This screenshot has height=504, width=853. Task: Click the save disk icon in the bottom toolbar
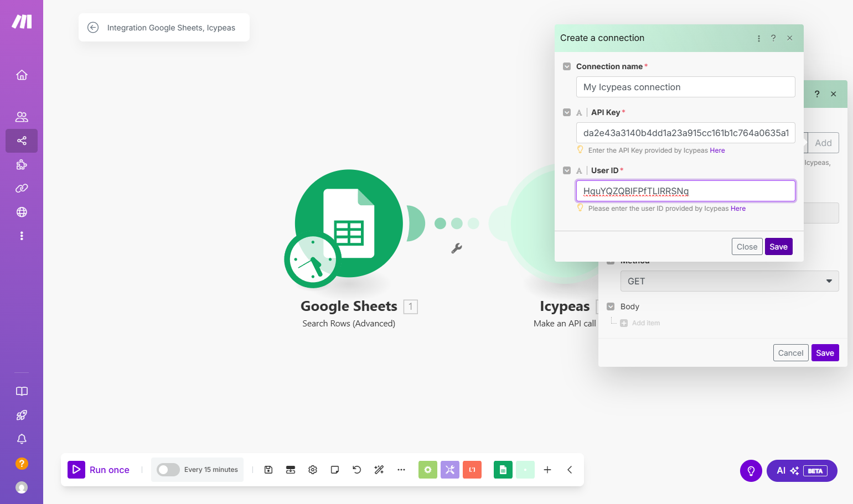(x=268, y=470)
